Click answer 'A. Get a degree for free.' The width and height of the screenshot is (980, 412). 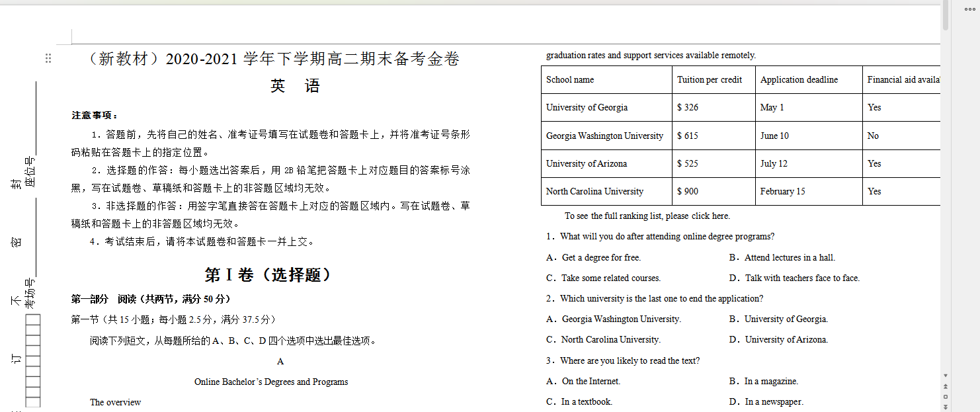[x=593, y=257]
